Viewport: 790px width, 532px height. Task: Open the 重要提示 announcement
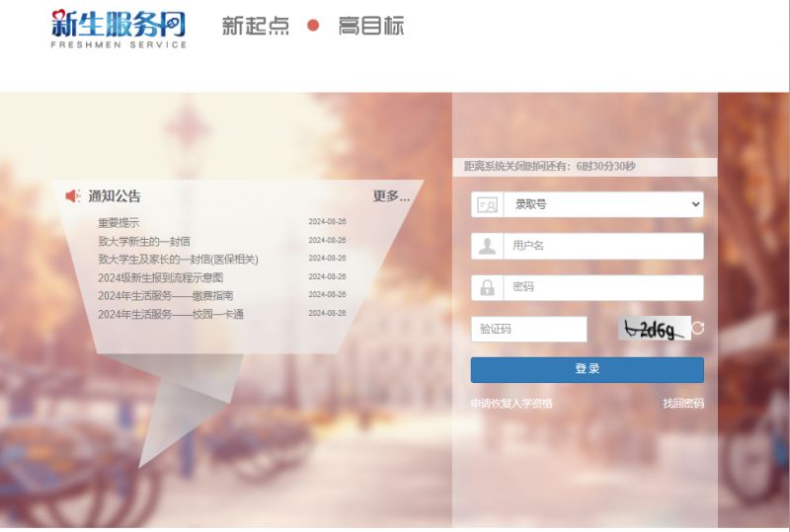coord(118,223)
